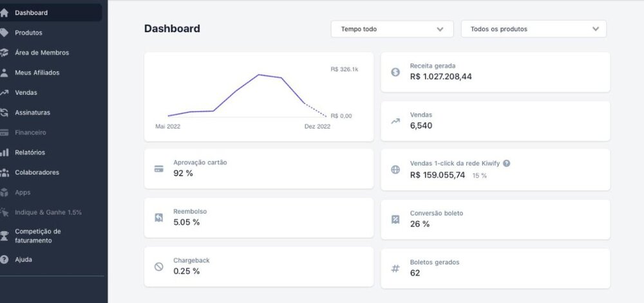Viewport: 644px width, 303px height.
Task: Click the revenue line chart peak
Action: point(259,75)
